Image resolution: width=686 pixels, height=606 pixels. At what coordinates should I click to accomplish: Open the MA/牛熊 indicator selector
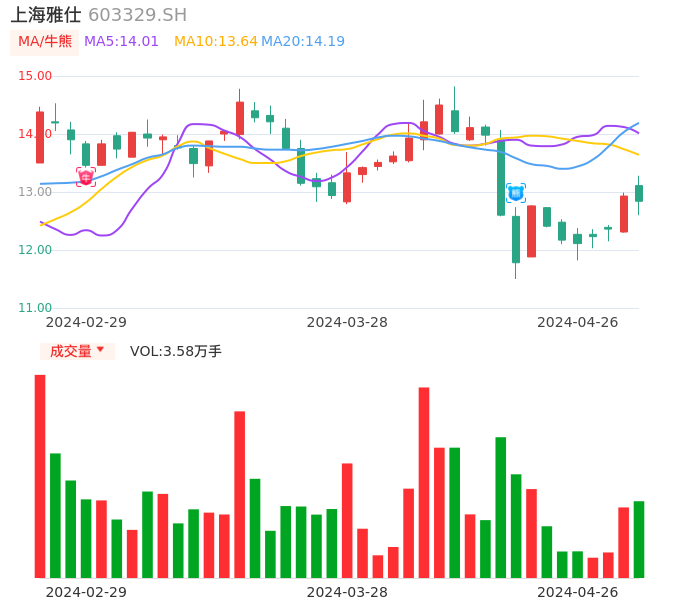click(45, 42)
